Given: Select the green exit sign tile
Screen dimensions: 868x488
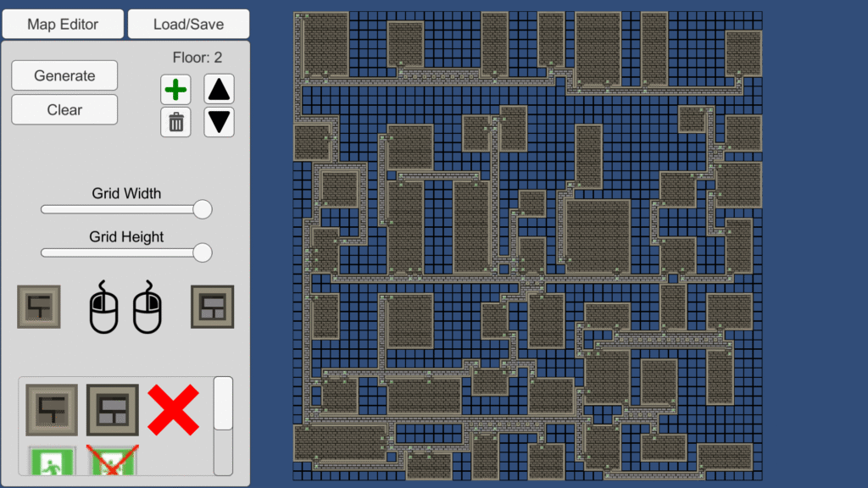Looking at the screenshot, I should coord(52,460).
